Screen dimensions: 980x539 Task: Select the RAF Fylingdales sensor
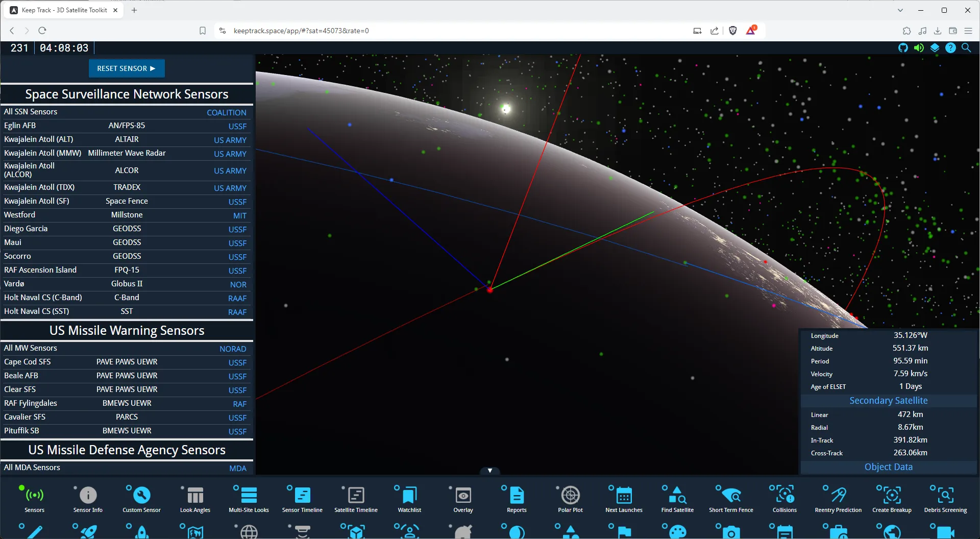[126, 403]
